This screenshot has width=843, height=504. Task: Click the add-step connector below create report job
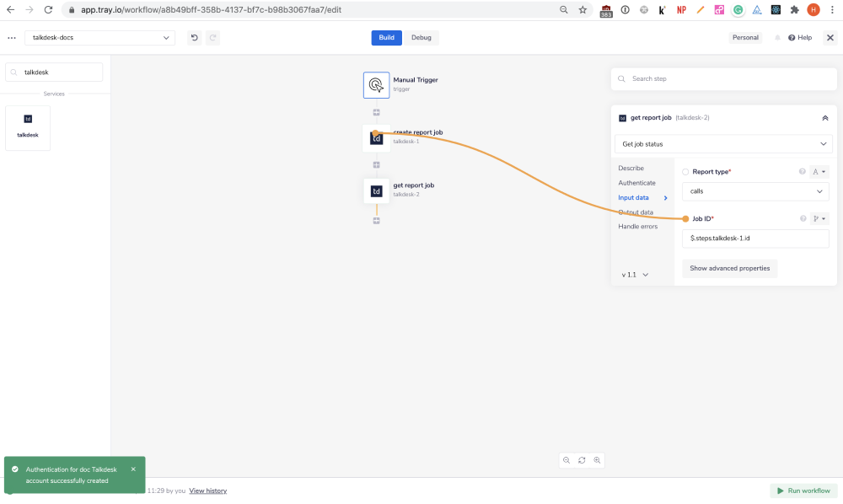(377, 164)
